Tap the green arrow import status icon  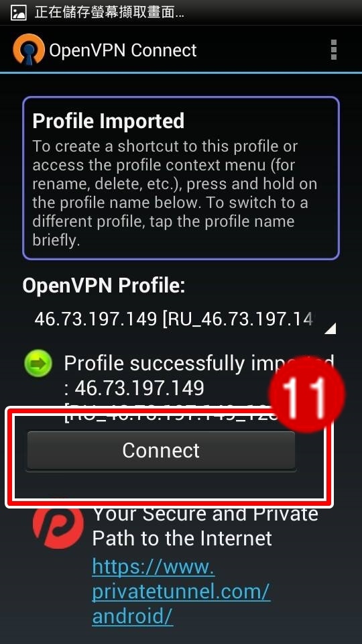click(x=38, y=364)
